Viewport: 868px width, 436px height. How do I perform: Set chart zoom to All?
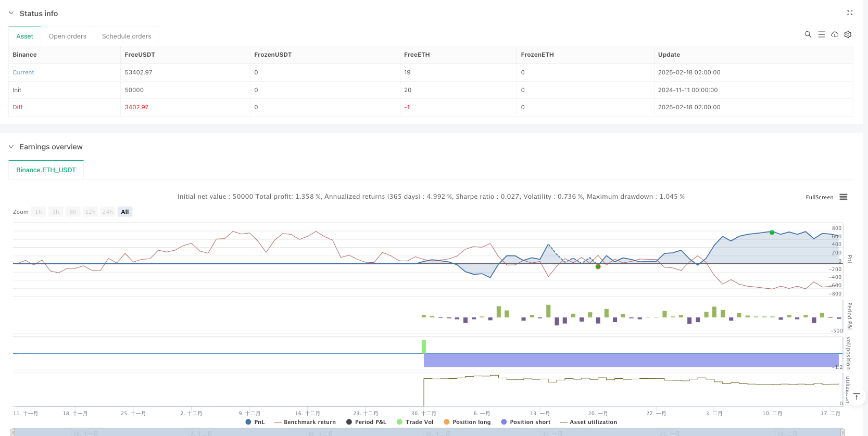[x=125, y=212]
